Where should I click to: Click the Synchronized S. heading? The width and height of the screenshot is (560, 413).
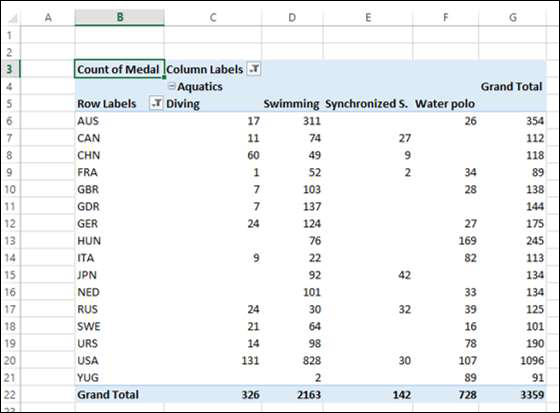tap(366, 104)
